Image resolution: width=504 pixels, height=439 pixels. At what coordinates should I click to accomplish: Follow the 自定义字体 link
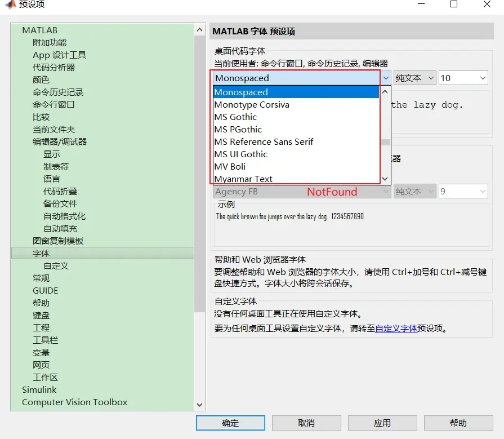(396, 329)
